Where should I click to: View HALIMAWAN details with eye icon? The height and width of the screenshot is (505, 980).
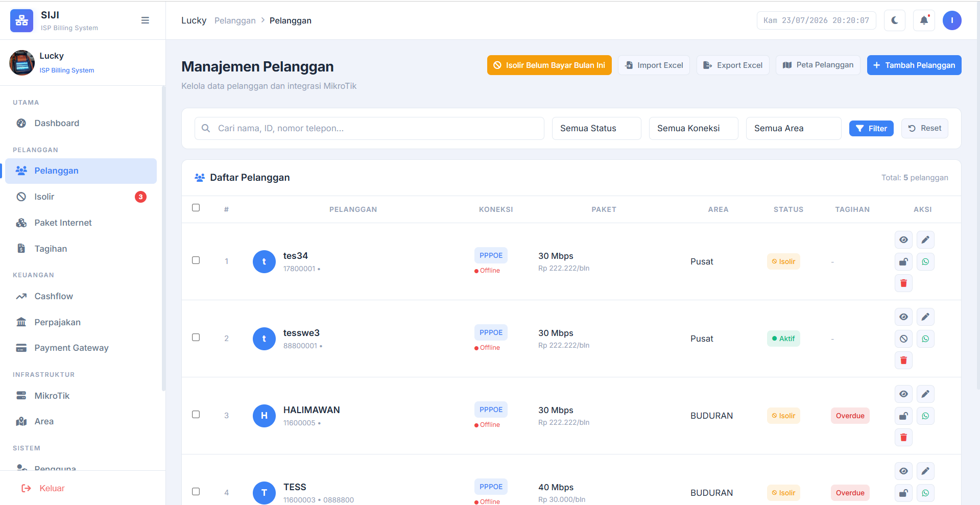click(x=903, y=394)
